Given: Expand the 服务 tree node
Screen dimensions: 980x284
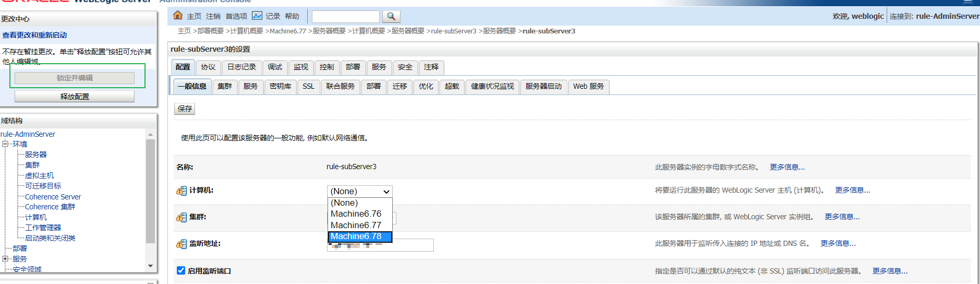Looking at the screenshot, I should pos(5,259).
